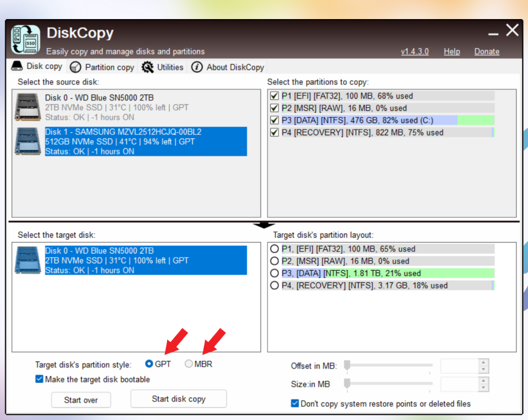This screenshot has width=528, height=420.
Task: Uncheck P2 [MSR] partition to copy
Action: (274, 108)
